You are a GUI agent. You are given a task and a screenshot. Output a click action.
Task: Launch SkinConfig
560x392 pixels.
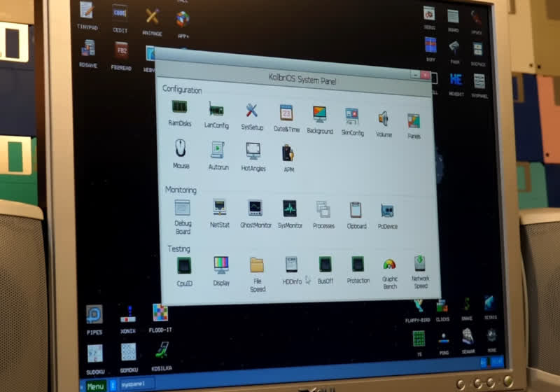tap(352, 122)
